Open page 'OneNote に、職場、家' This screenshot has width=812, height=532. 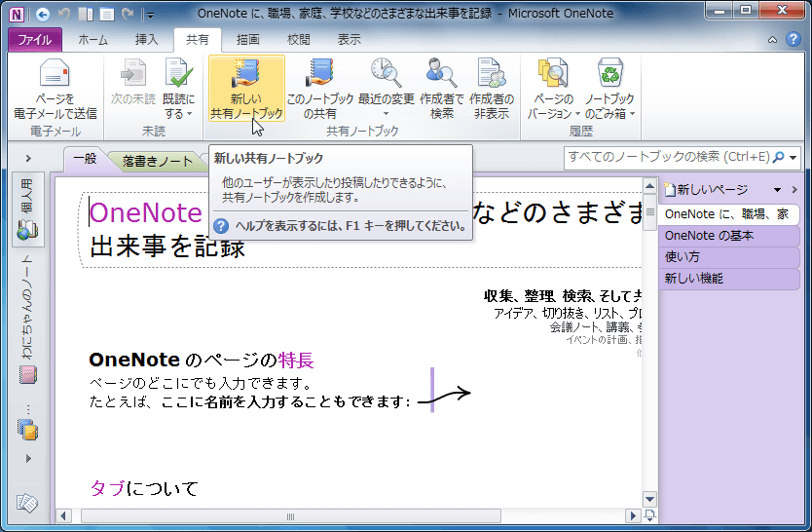click(728, 214)
